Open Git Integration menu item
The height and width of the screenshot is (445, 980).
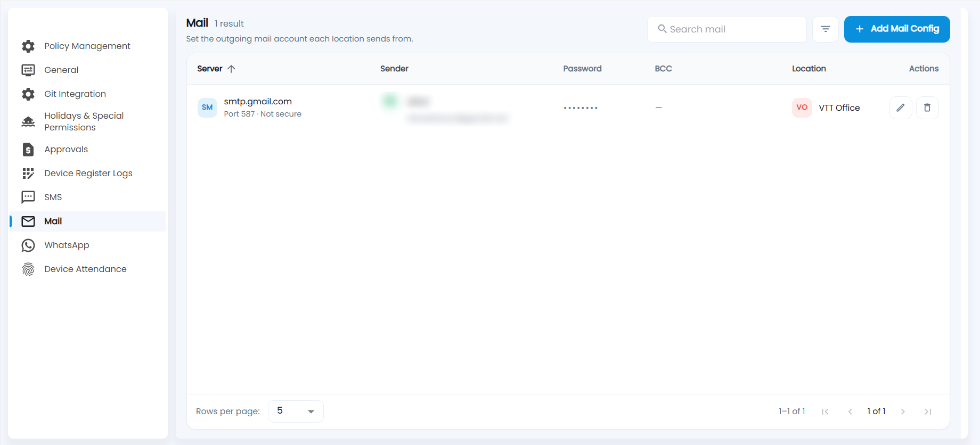tap(88, 94)
